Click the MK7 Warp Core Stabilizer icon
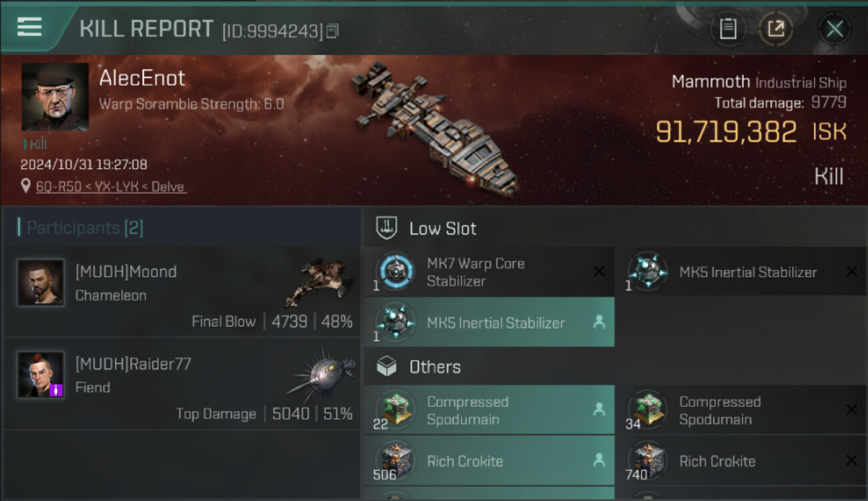868x501 pixels. (x=395, y=272)
